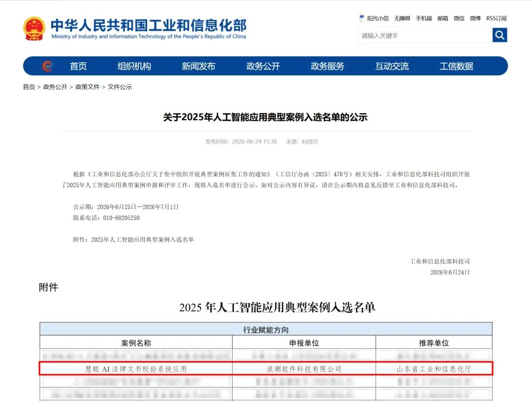Viewport: 532px width, 419px height.
Task: Open the 阳光小信 robot assistant icon
Action: point(362,18)
